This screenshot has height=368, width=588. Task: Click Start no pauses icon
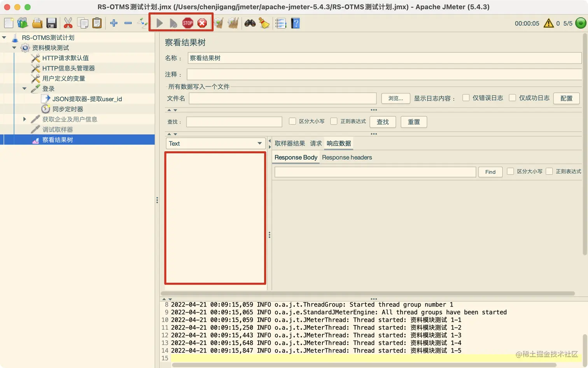point(173,23)
